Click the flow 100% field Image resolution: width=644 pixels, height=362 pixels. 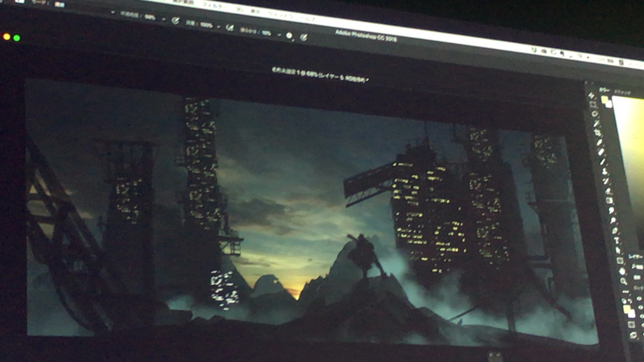tap(206, 25)
